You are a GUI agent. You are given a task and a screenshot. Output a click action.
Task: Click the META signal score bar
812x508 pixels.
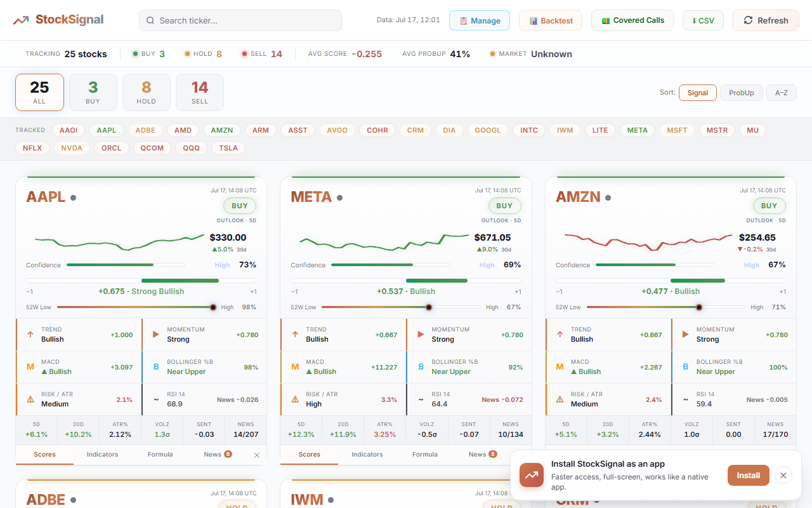(x=406, y=280)
